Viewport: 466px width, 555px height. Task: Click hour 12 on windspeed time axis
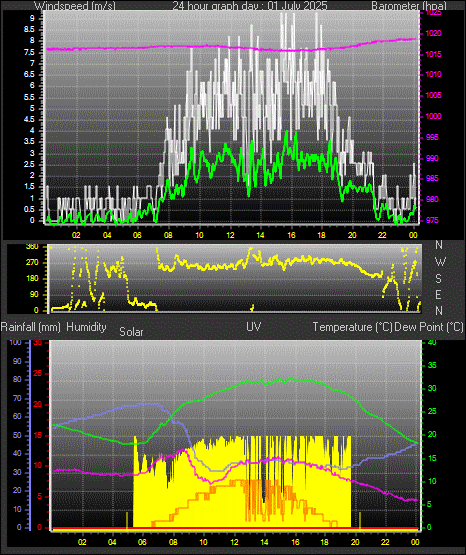tap(230, 235)
